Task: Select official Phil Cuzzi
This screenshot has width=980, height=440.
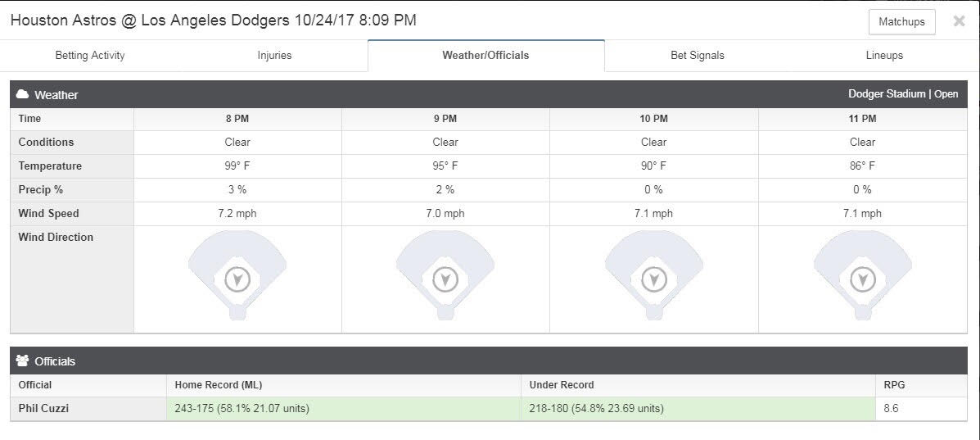Action: pos(43,409)
